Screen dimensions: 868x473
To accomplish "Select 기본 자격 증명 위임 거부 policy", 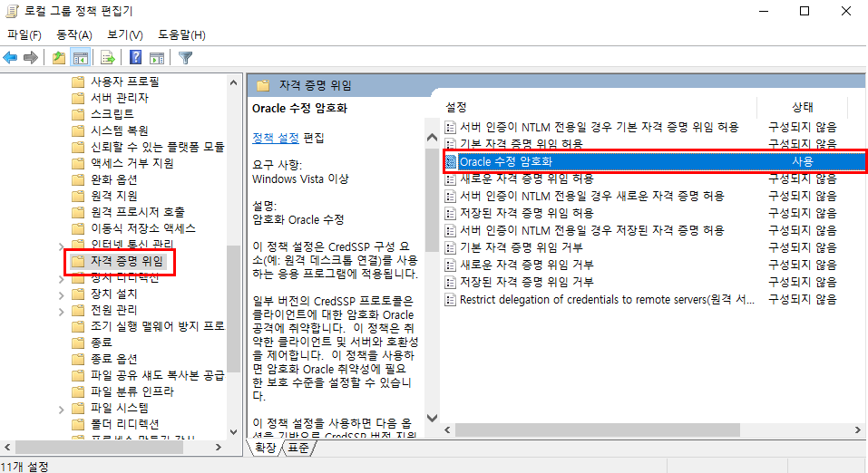I will coord(521,247).
